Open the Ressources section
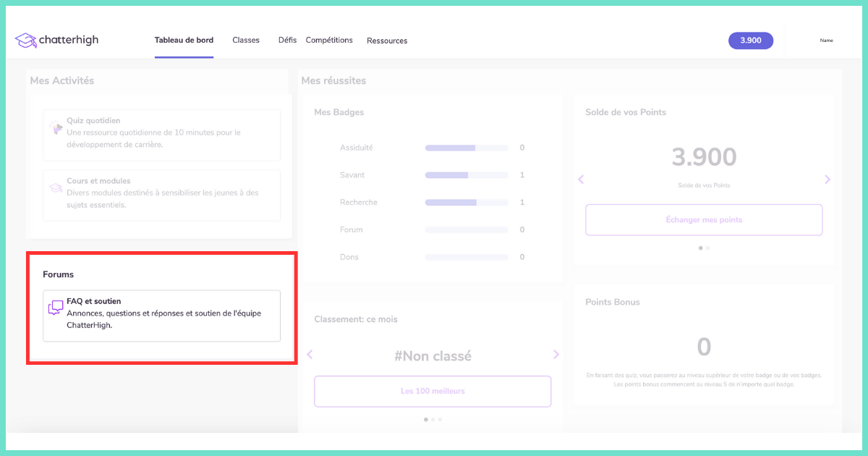This screenshot has height=456, width=868. click(387, 41)
